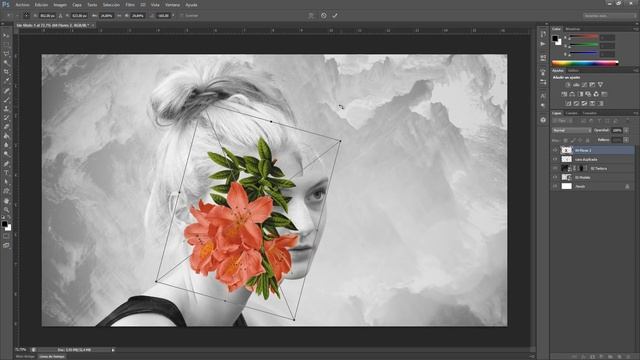Select the Gradient tool
640x360 pixels.
tap(6, 136)
